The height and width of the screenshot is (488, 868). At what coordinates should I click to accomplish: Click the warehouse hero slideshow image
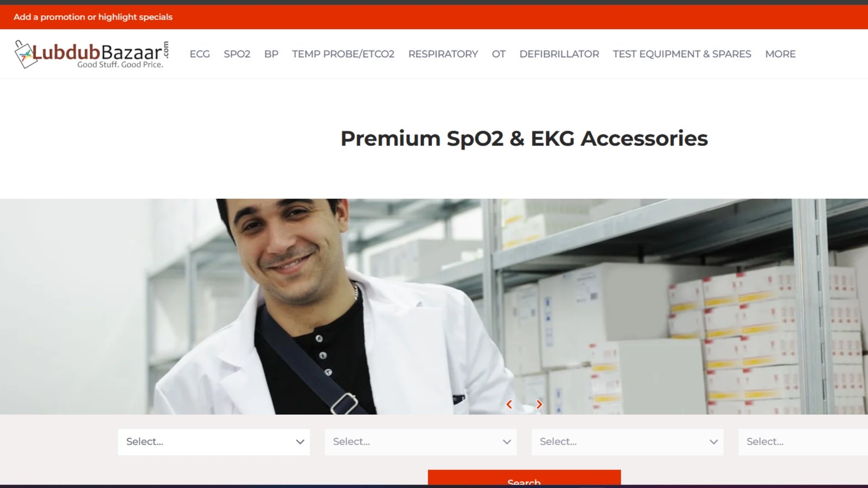click(434, 306)
